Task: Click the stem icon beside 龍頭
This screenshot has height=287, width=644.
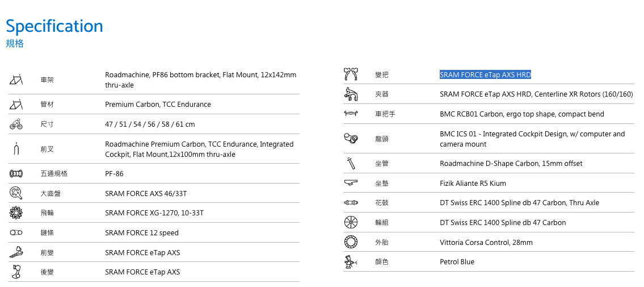Action: pyautogui.click(x=351, y=139)
